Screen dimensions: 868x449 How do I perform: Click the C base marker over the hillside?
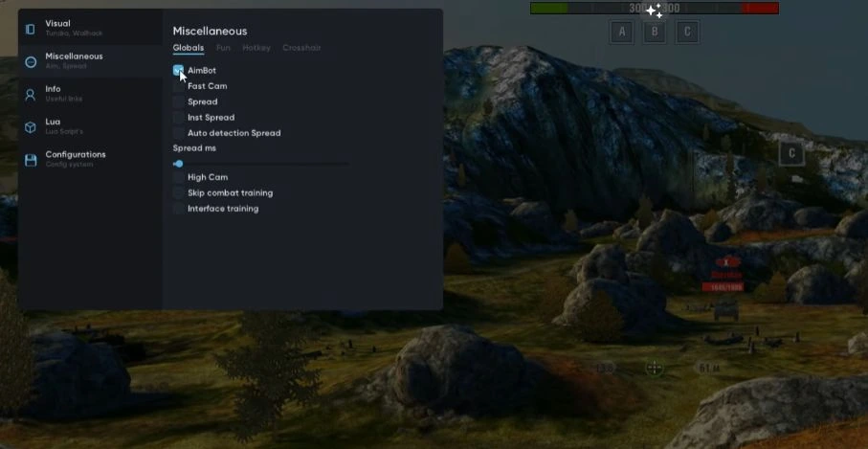click(x=791, y=153)
